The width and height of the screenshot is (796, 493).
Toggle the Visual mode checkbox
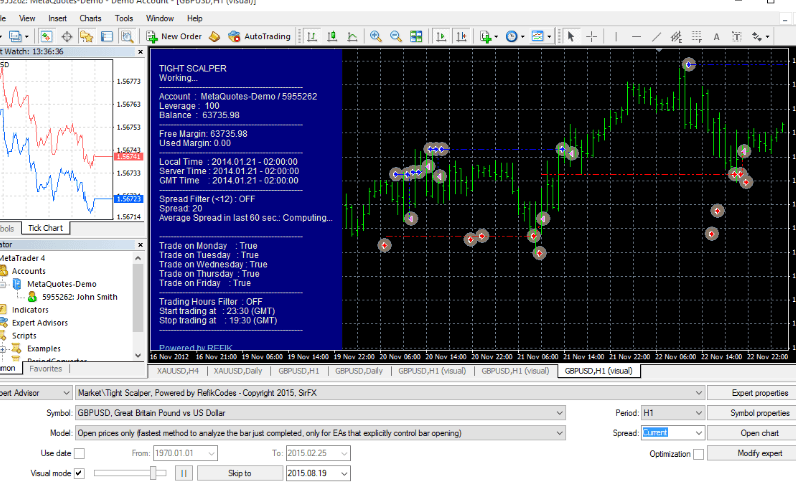click(x=79, y=473)
